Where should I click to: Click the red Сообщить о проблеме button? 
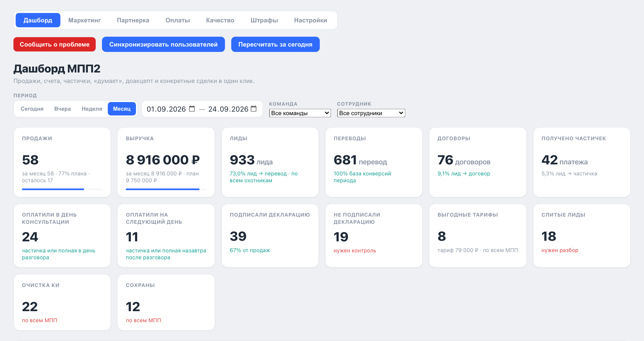[55, 44]
